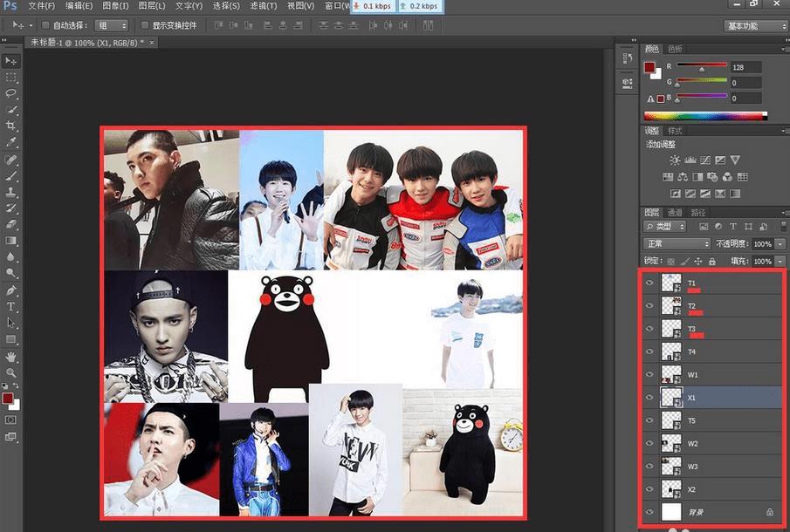Screen dimensions: 790x532
Task: Select the Rectangular Marquee tool
Action: click(11, 77)
